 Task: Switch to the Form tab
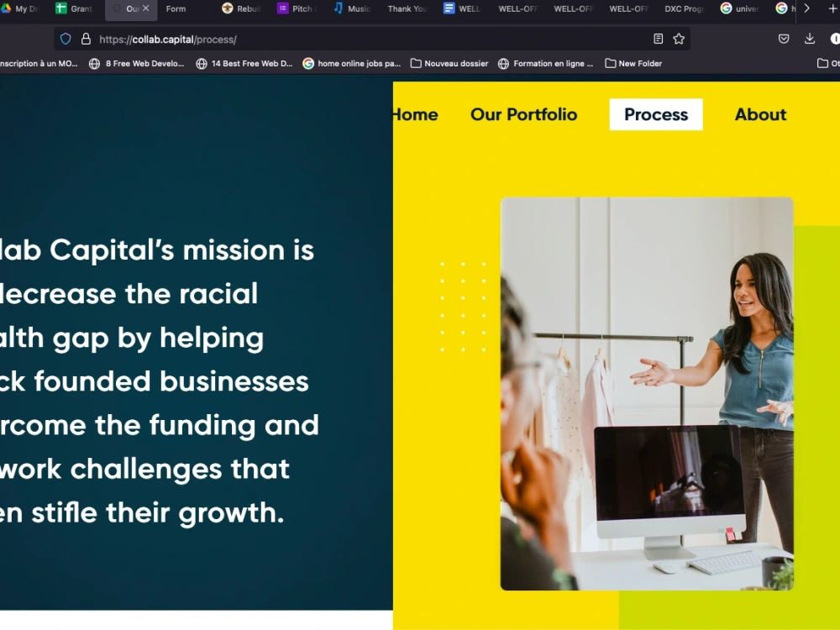click(176, 9)
